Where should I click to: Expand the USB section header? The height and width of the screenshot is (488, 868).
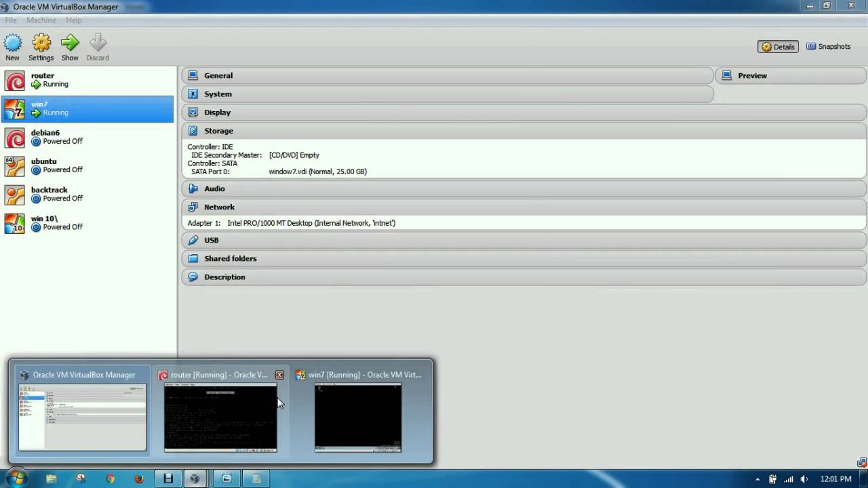[524, 240]
